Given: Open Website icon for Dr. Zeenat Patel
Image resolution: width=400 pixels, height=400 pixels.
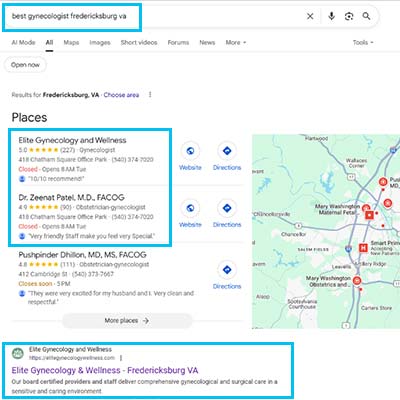Looking at the screenshot, I should (190, 208).
